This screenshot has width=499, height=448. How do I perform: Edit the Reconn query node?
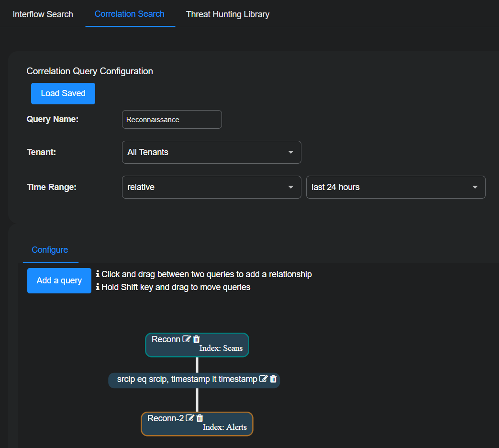point(187,339)
